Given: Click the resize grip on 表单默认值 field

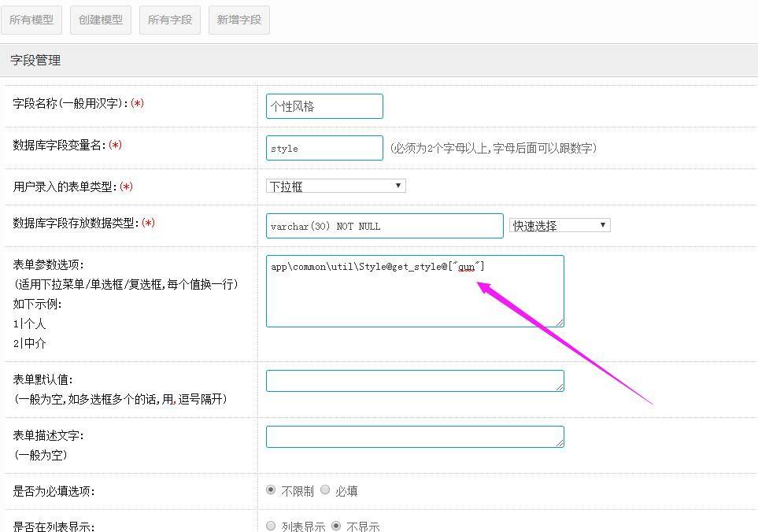Looking at the screenshot, I should point(560,386).
